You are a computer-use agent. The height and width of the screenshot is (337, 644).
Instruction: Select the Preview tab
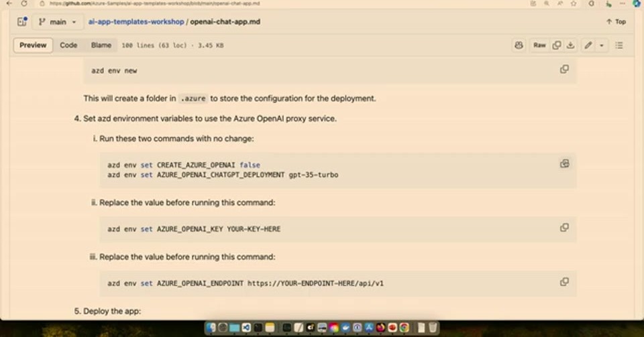(33, 45)
